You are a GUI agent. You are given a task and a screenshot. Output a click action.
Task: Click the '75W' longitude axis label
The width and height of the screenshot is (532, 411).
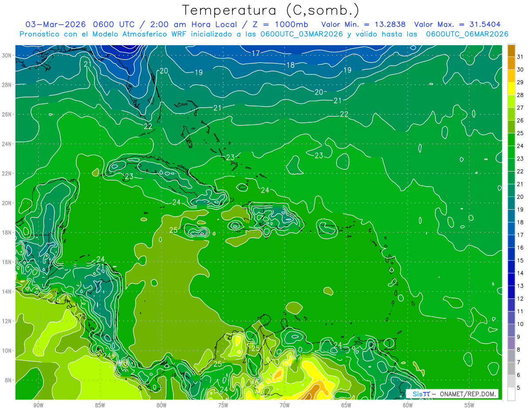click(223, 406)
